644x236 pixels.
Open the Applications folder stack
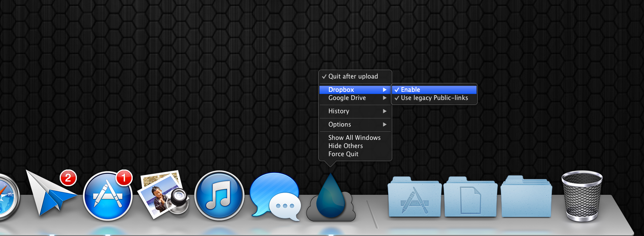pos(414,197)
